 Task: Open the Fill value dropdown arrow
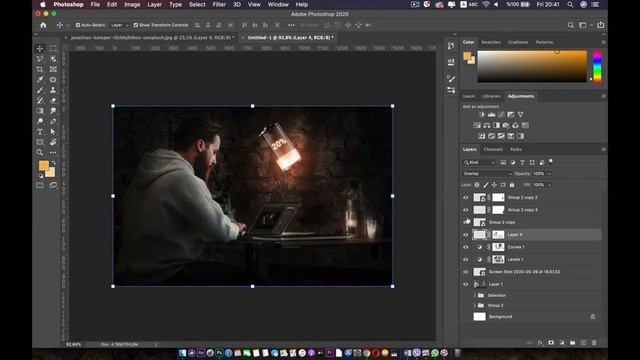(549, 185)
